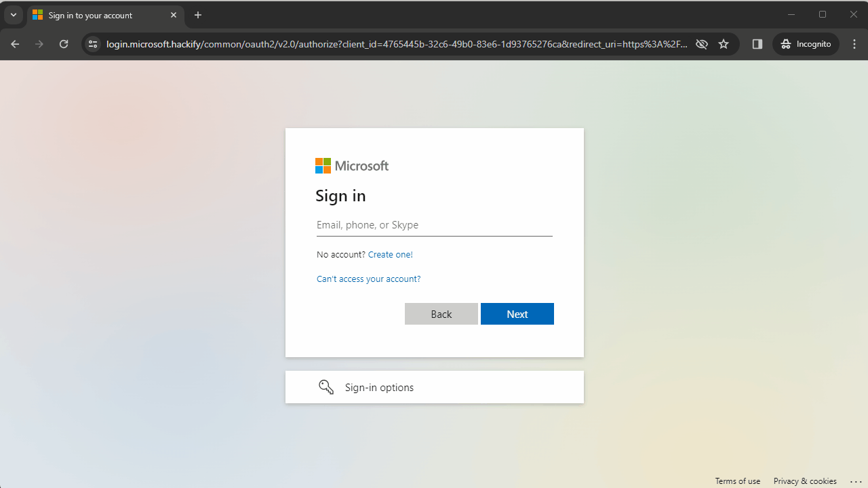This screenshot has height=488, width=868.
Task: Click Sign-in options
Action: coord(379,387)
